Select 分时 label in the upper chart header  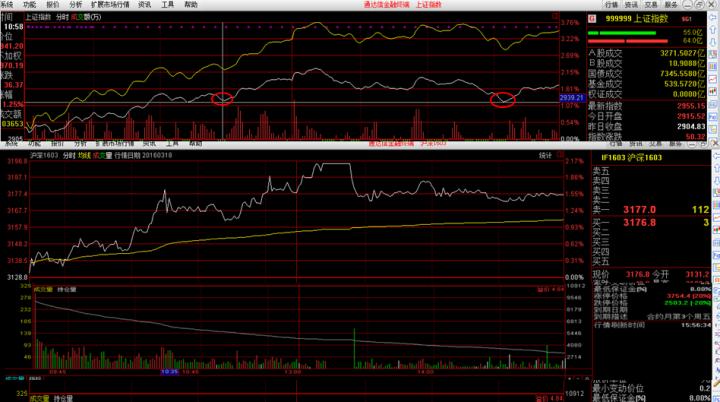tap(62, 17)
